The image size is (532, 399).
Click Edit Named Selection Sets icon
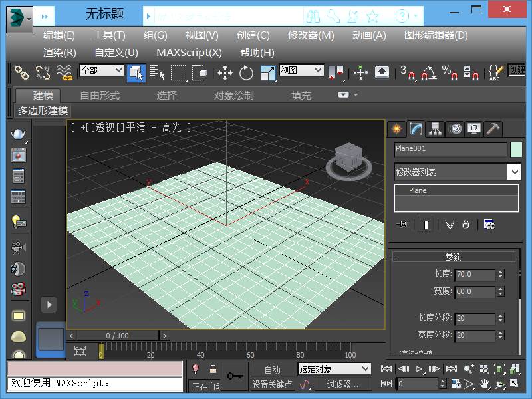pos(495,72)
